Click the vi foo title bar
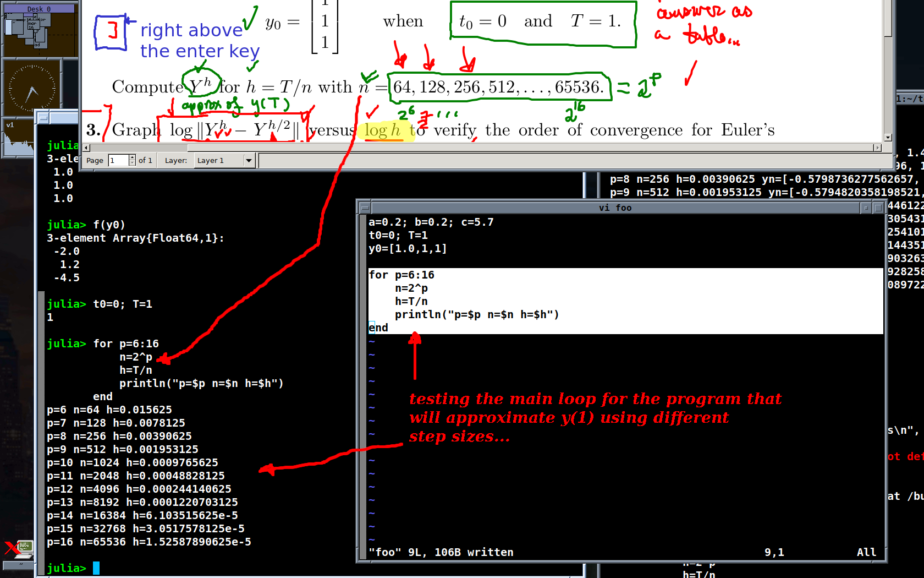 pyautogui.click(x=615, y=208)
